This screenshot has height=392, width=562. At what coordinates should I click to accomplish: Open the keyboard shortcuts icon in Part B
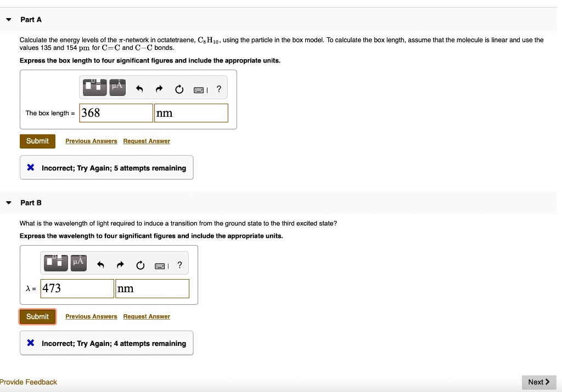(x=160, y=264)
